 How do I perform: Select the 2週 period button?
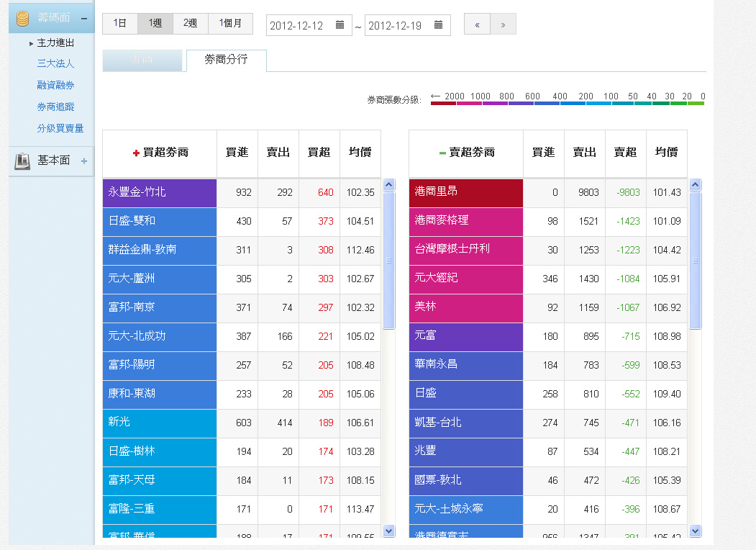[x=191, y=24]
